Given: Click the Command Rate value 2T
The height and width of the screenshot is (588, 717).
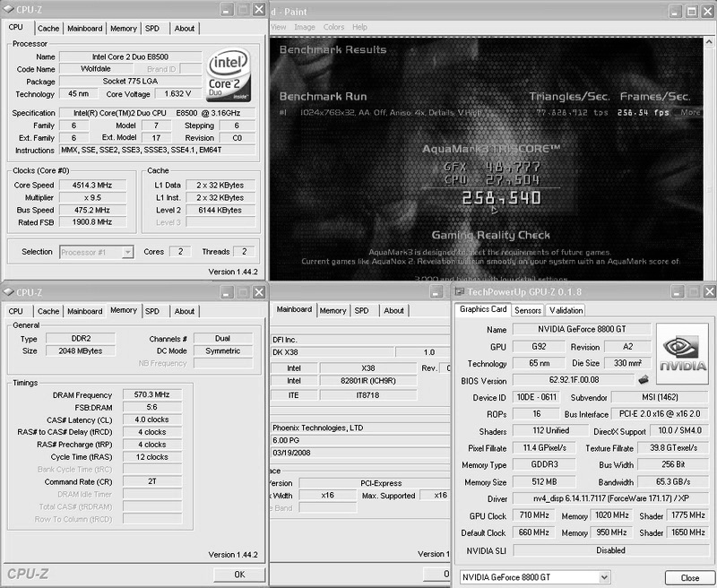Looking at the screenshot, I should (x=152, y=481).
